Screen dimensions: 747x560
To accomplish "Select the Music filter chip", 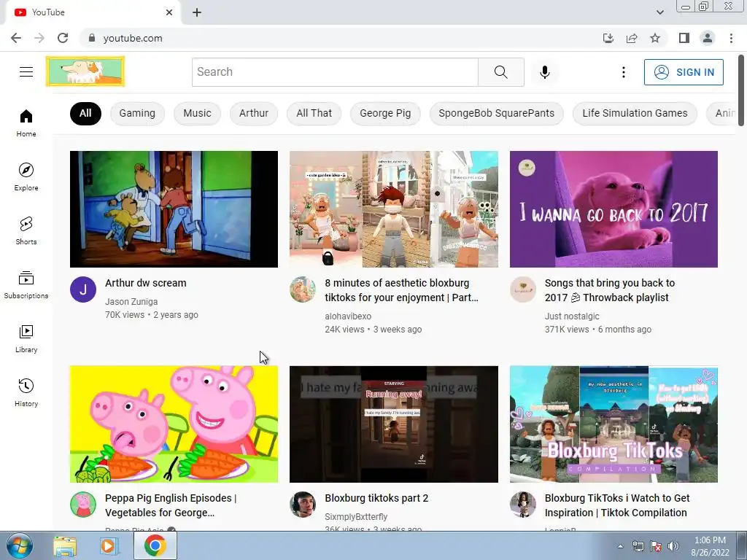I will (197, 113).
